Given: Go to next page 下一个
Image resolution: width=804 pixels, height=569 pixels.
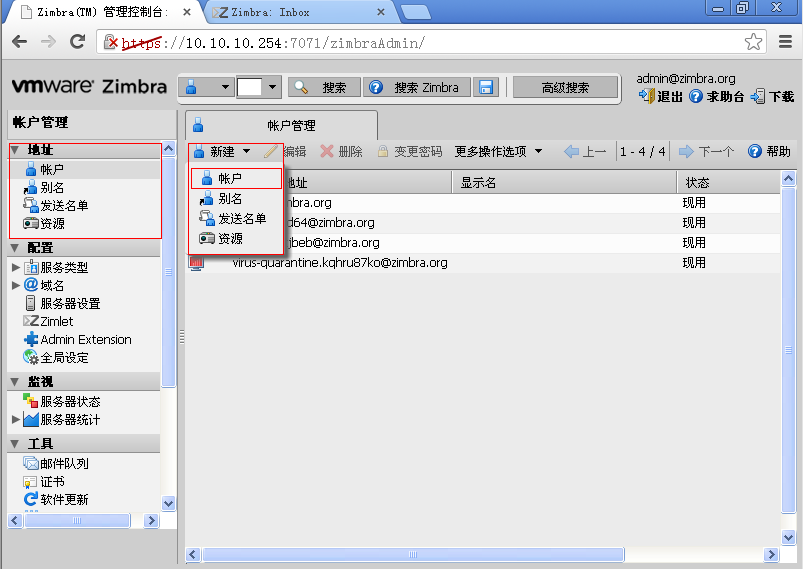Looking at the screenshot, I should click(x=707, y=151).
